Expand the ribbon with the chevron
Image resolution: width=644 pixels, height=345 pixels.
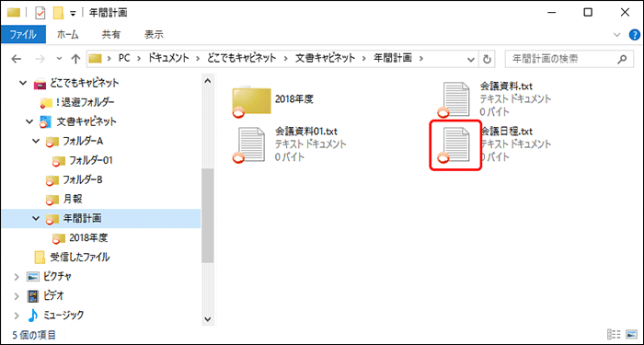(617, 35)
